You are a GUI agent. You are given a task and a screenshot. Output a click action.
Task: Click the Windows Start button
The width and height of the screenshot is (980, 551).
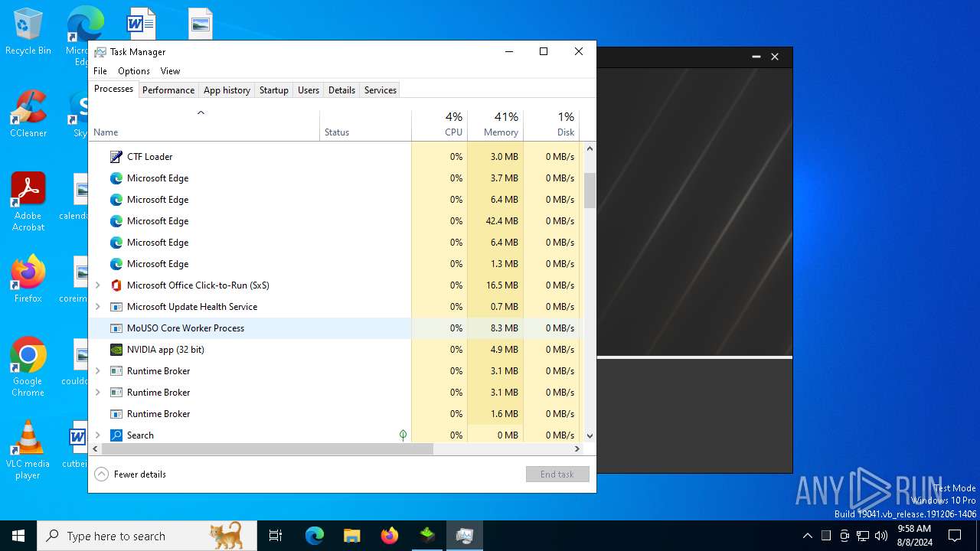click(x=18, y=536)
